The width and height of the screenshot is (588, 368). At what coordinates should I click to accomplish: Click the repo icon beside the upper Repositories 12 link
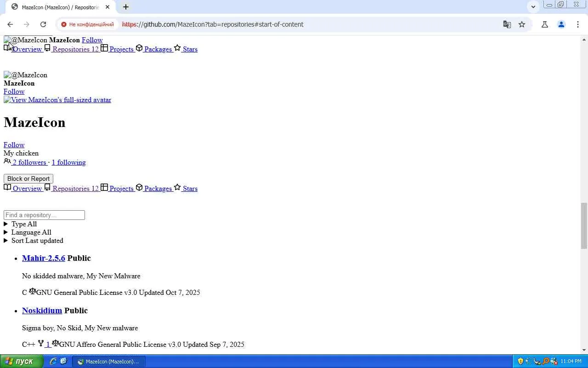[47, 48]
